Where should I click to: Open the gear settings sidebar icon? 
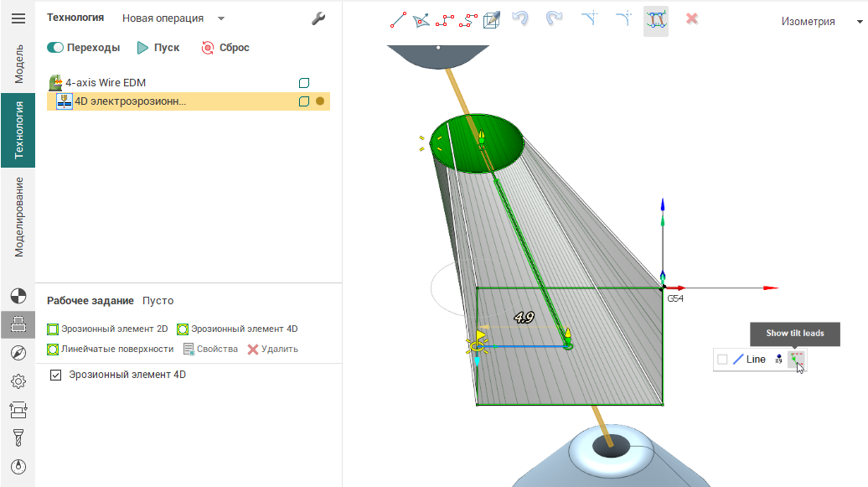(18, 381)
